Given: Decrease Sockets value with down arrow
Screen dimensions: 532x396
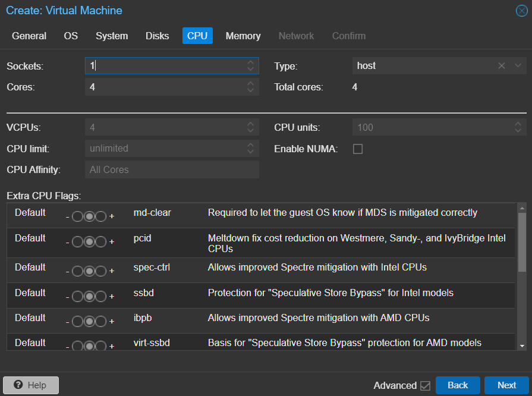Looking at the screenshot, I should click(250, 69).
